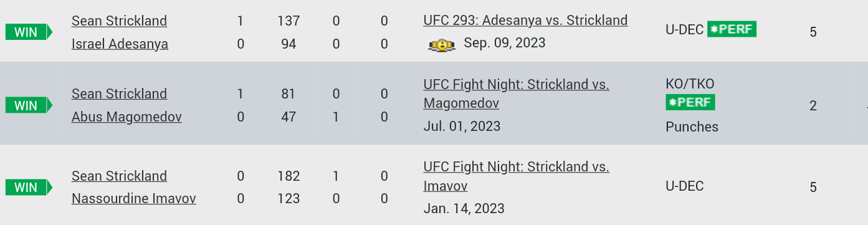Image resolution: width=868 pixels, height=225 pixels.
Task: Open UFC 293: Adesanya vs. Strickland event
Action: [525, 21]
